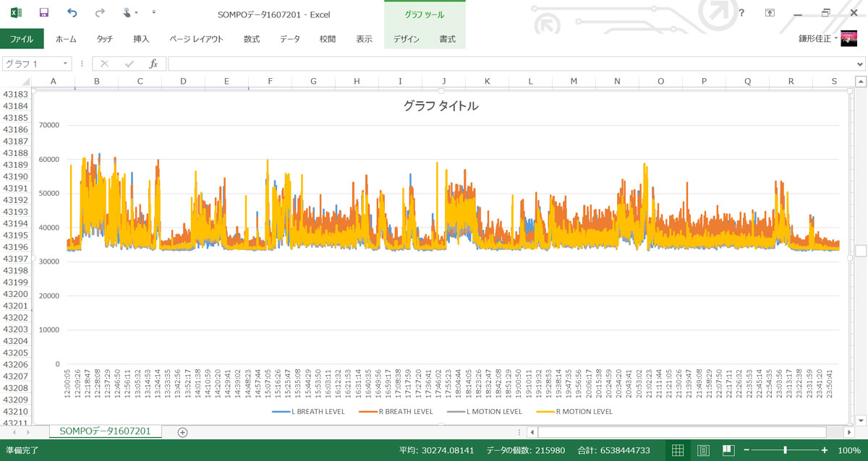
Task: Click the zoom out minus button
Action: (746, 450)
